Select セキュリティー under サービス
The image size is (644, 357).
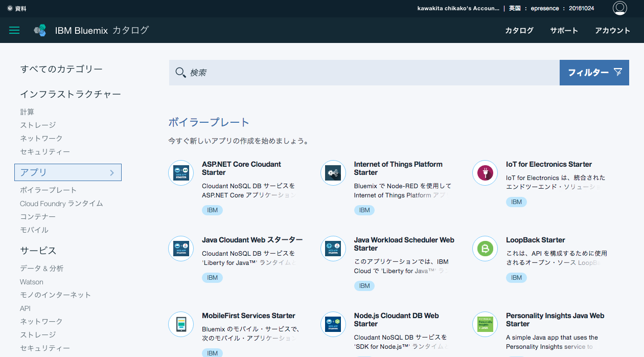pyautogui.click(x=45, y=348)
